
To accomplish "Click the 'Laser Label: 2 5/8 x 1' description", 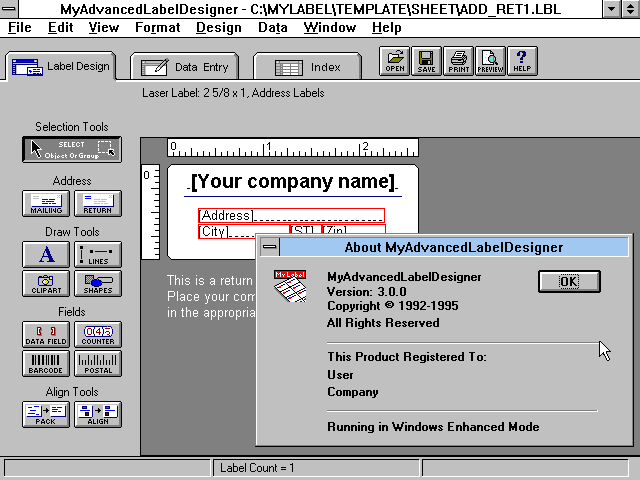I will click(x=233, y=93).
